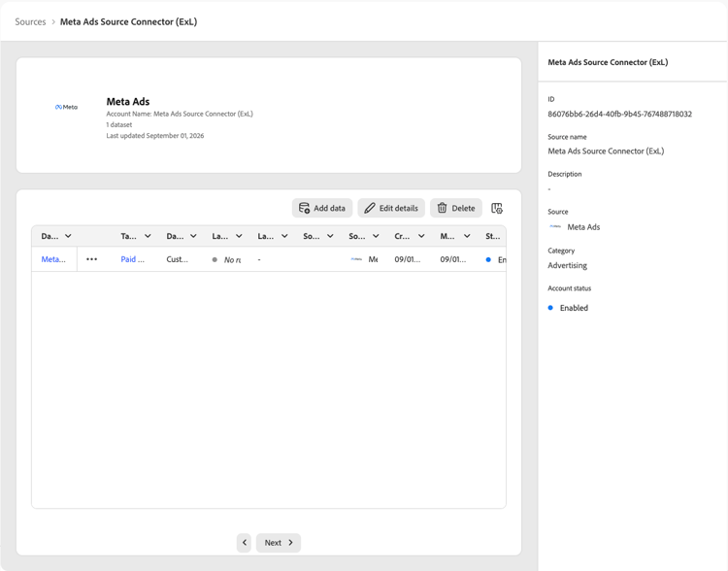Click the '1 dataset' text in the header card

coord(119,124)
